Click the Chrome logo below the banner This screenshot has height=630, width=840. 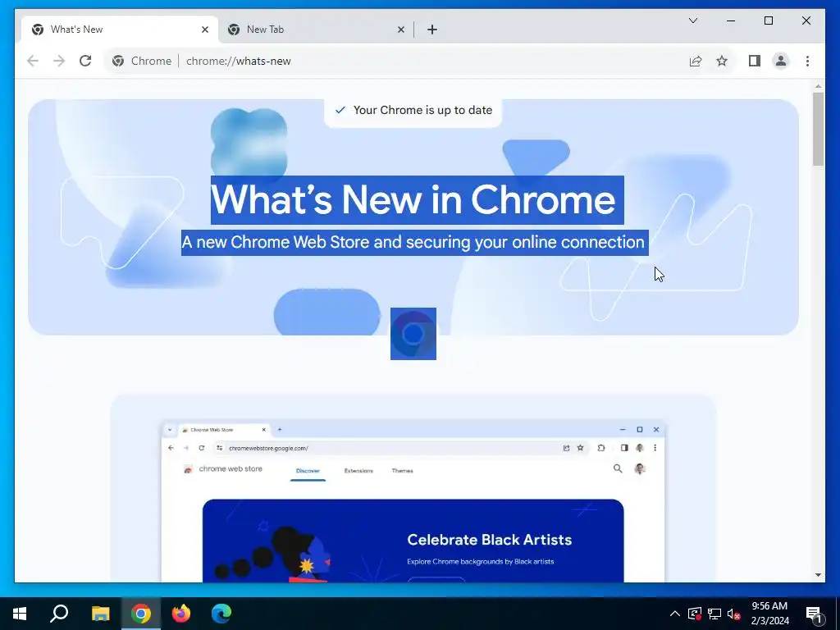click(x=413, y=334)
